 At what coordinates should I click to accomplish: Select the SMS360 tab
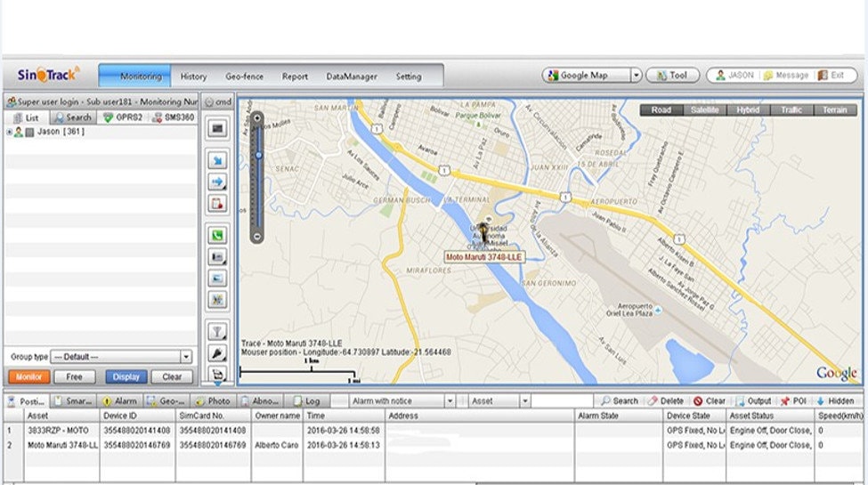tap(173, 117)
